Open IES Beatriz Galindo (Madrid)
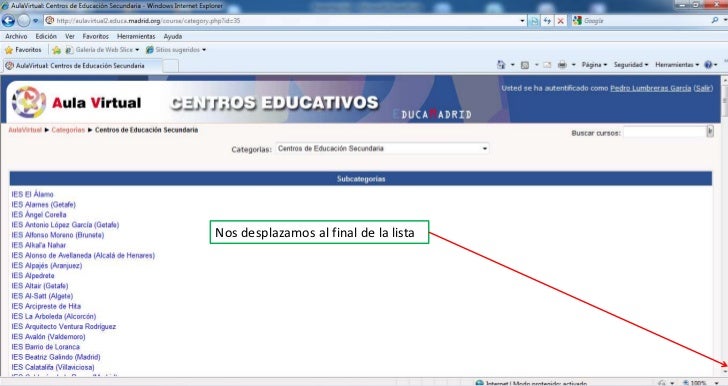The width and height of the screenshot is (728, 386). pos(56,357)
